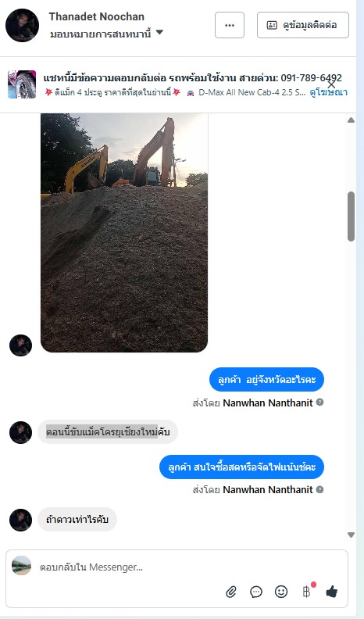Click Thanadet Noochan header avatar
The image size is (364, 619).
pos(22,25)
